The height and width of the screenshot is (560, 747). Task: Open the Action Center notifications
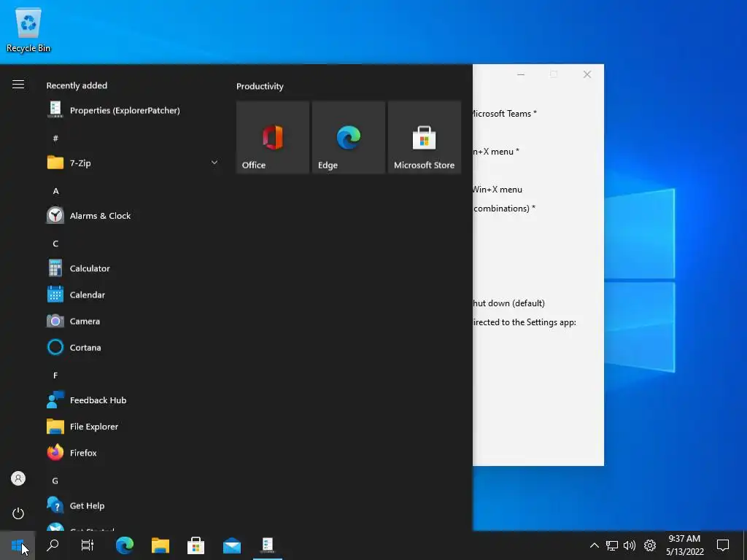723,545
